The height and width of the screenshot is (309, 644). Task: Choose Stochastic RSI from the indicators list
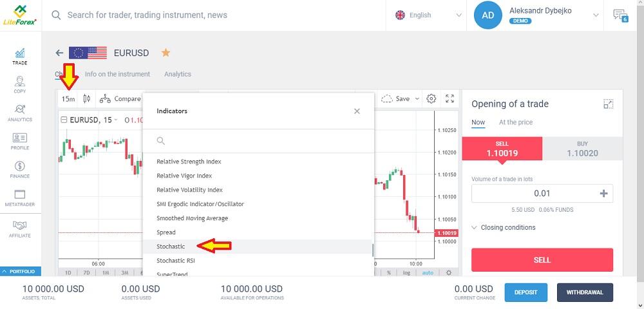coord(257,261)
